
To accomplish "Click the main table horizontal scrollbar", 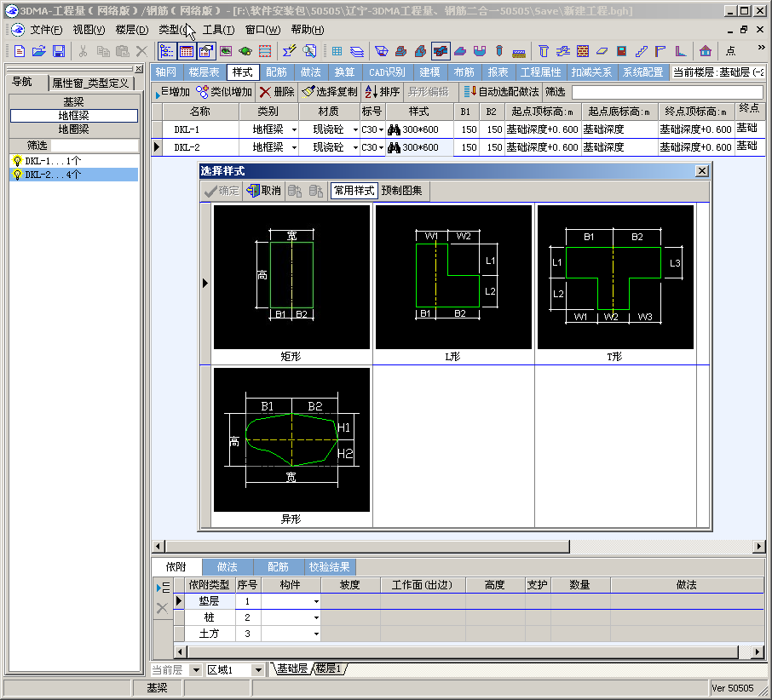I will click(367, 546).
